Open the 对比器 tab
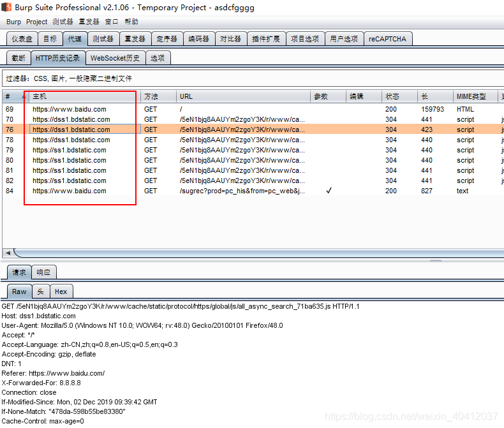 (x=230, y=39)
